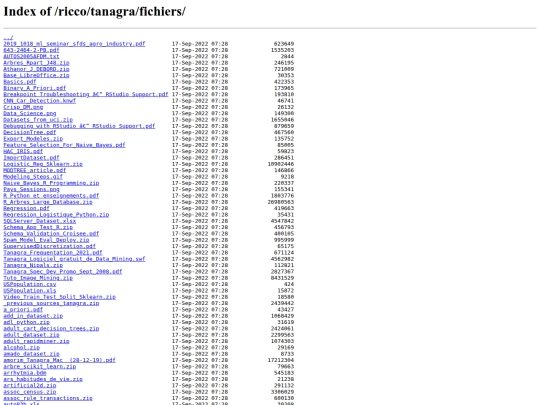
Task: Download assoc_rule_transactions.zip
Action: [x=48, y=398]
